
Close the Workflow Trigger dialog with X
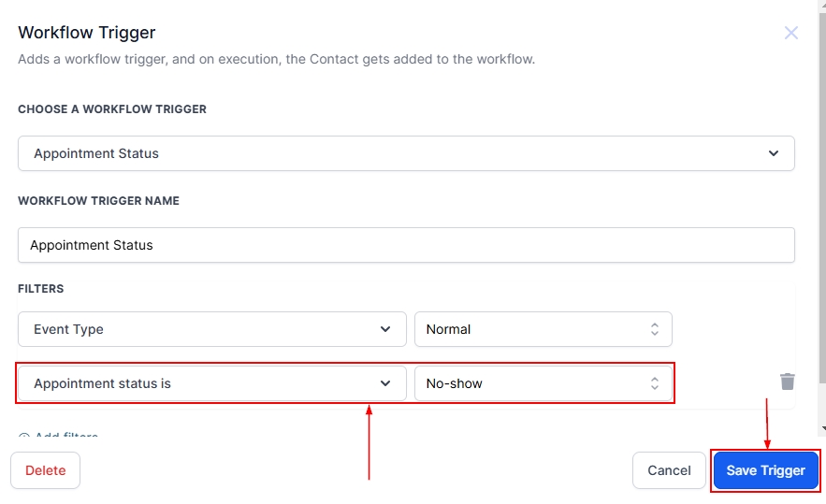click(790, 33)
